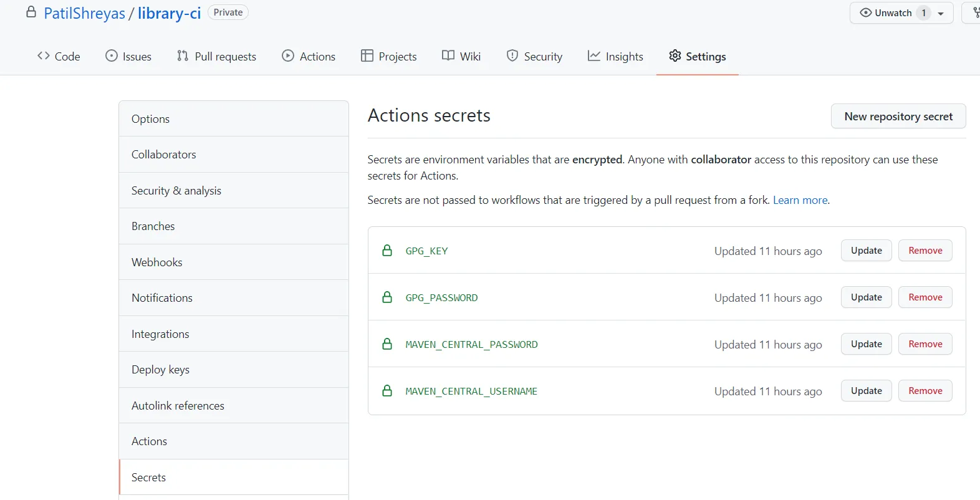This screenshot has height=500, width=980.
Task: Go to the Pull requests tab
Action: [217, 56]
